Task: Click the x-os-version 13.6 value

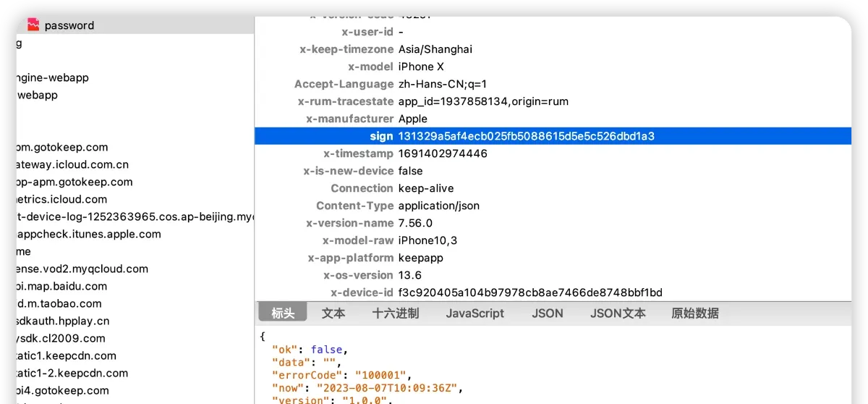Action: point(410,275)
